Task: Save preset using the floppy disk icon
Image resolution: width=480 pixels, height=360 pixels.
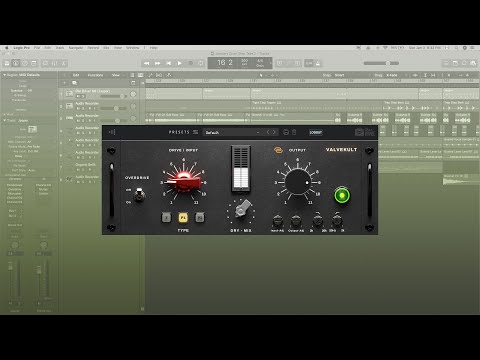Action: tap(286, 132)
